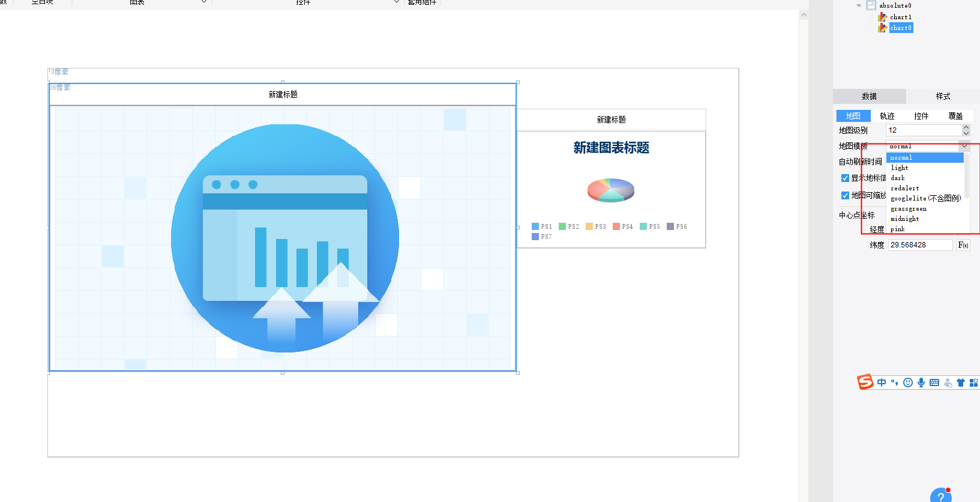Click the Sogou input method S logo
The height and width of the screenshot is (502, 980).
tap(865, 382)
